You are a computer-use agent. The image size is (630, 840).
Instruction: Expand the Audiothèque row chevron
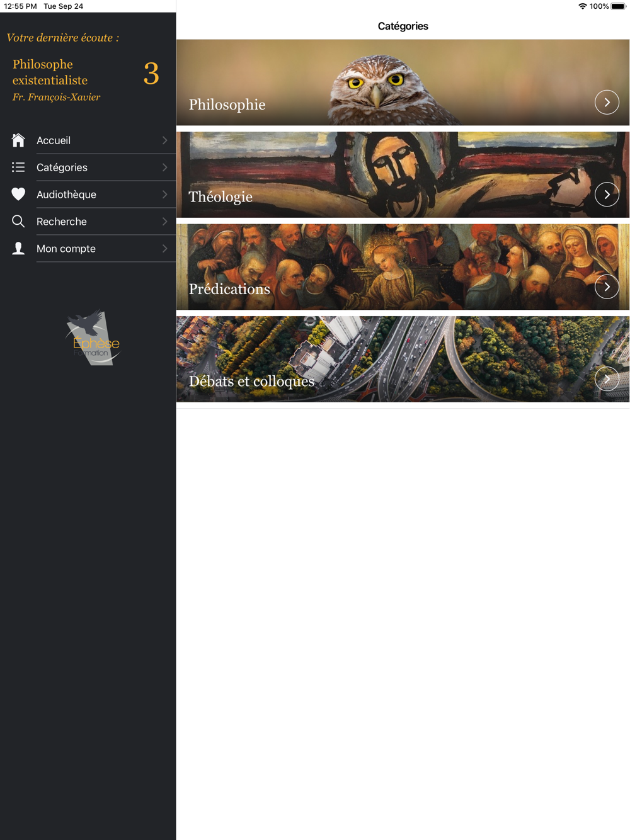(x=164, y=195)
